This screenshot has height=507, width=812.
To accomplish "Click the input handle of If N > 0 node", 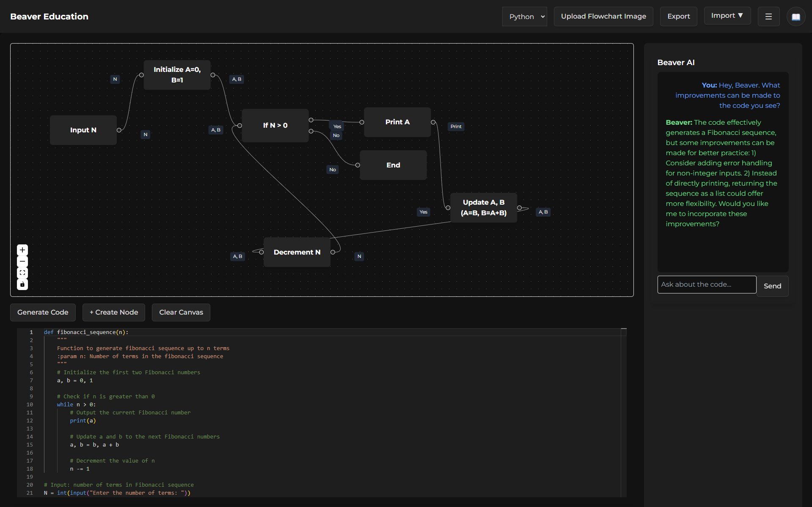I will point(239,126).
